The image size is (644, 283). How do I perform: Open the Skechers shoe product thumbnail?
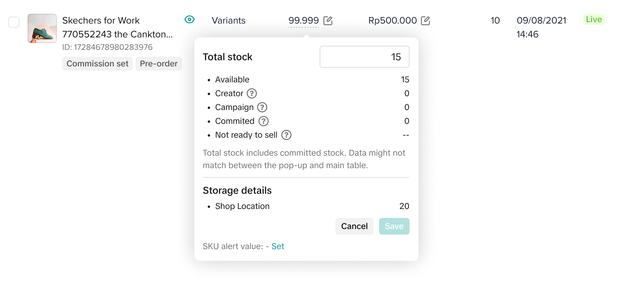click(42, 28)
